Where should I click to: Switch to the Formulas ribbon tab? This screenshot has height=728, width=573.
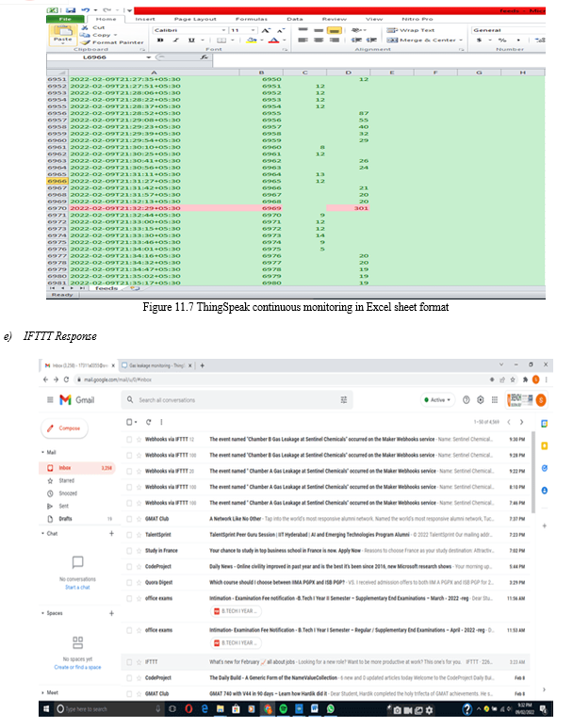pos(252,19)
